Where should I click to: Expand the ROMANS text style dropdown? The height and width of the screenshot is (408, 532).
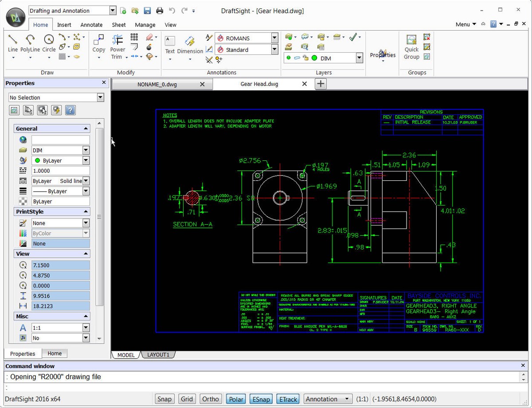pos(274,38)
